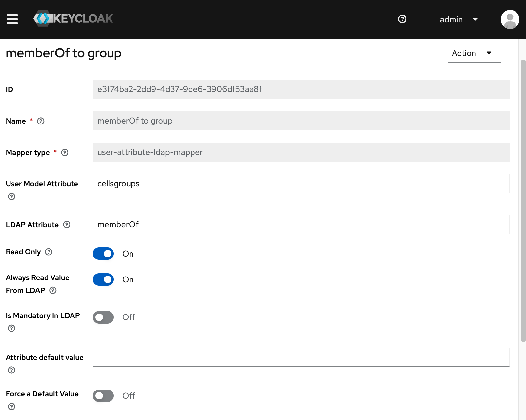Screen dimensions: 526x420
Task: Expand the Action dropdown
Action: click(x=474, y=53)
